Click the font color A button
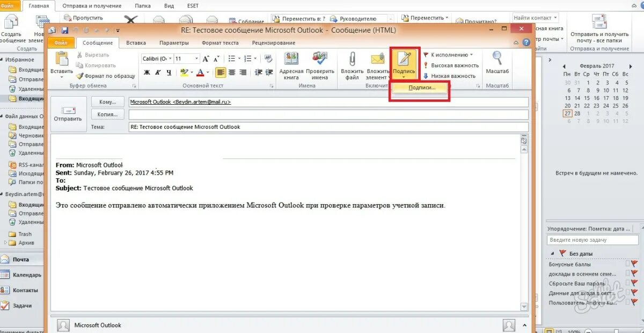 coord(201,73)
